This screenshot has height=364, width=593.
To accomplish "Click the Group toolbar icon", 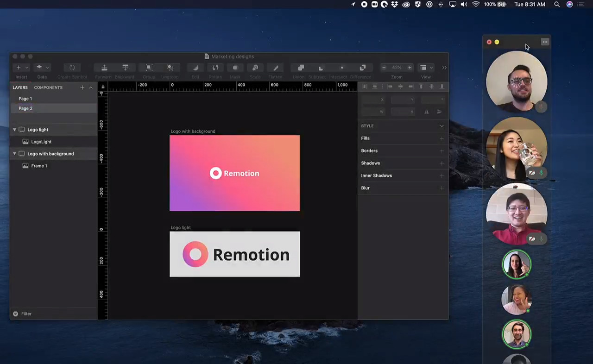I will [x=149, y=68].
